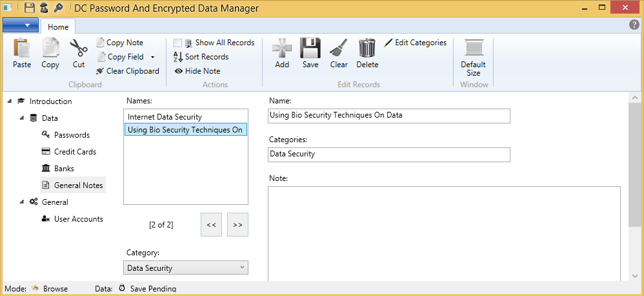Viewport: 644px width, 296px height.
Task: Open the Copy Field dropdown arrow
Action: [x=152, y=57]
